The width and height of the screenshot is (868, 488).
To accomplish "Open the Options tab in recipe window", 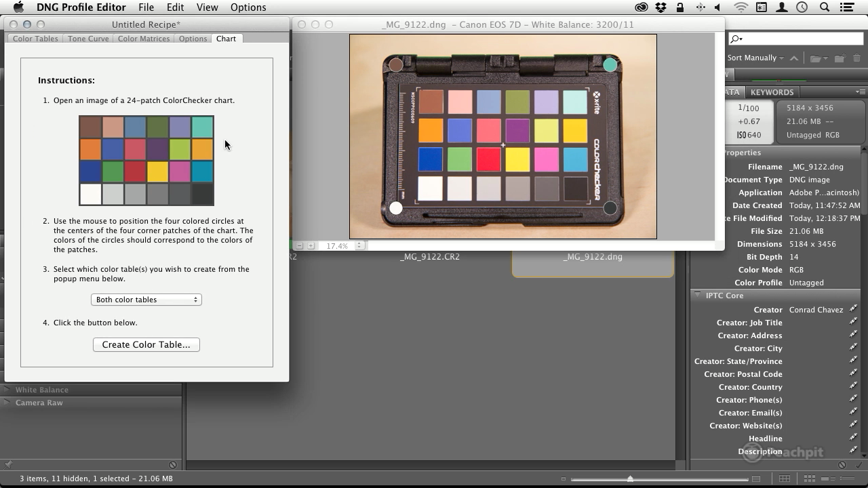I will coord(193,39).
